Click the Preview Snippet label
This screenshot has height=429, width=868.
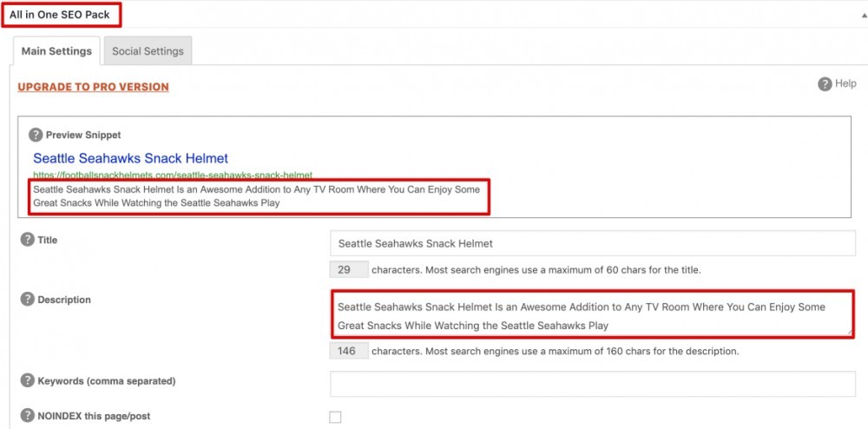click(83, 135)
